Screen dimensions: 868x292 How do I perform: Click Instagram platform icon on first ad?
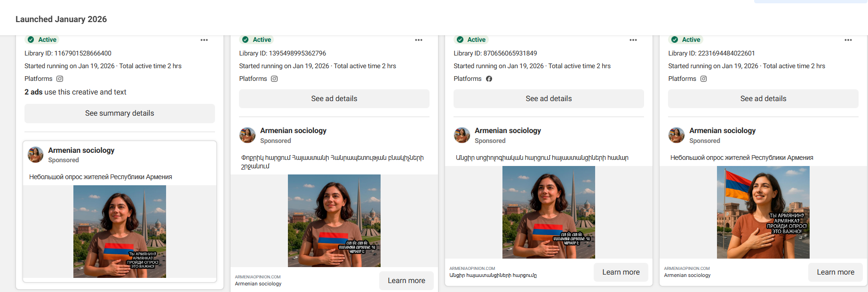[60, 79]
